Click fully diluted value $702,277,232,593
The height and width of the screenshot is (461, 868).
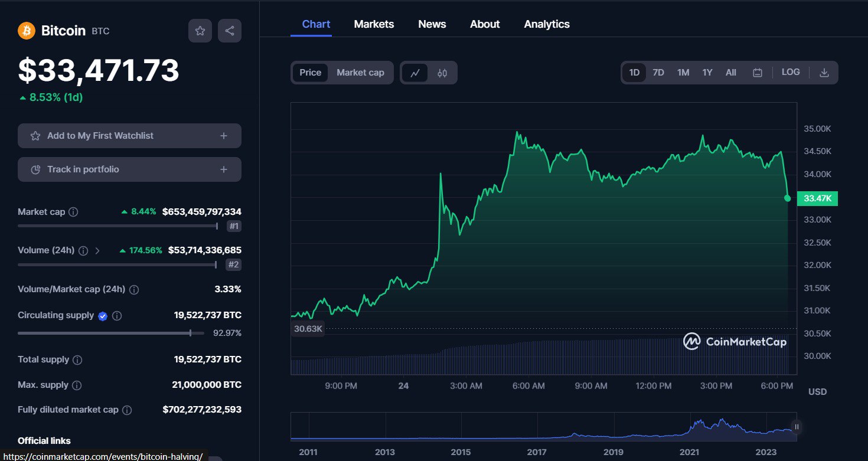[x=202, y=410]
